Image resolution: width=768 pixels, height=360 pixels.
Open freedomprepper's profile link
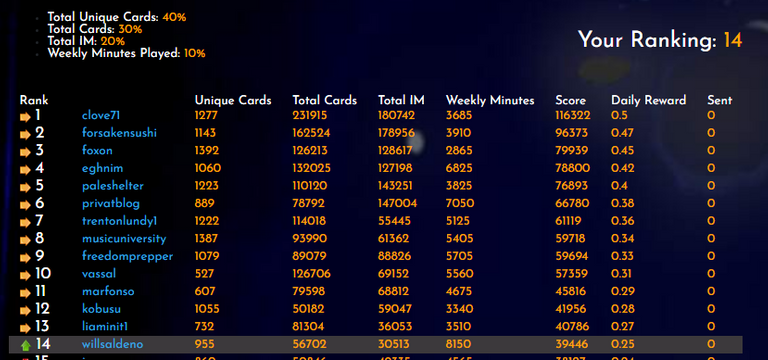click(127, 257)
